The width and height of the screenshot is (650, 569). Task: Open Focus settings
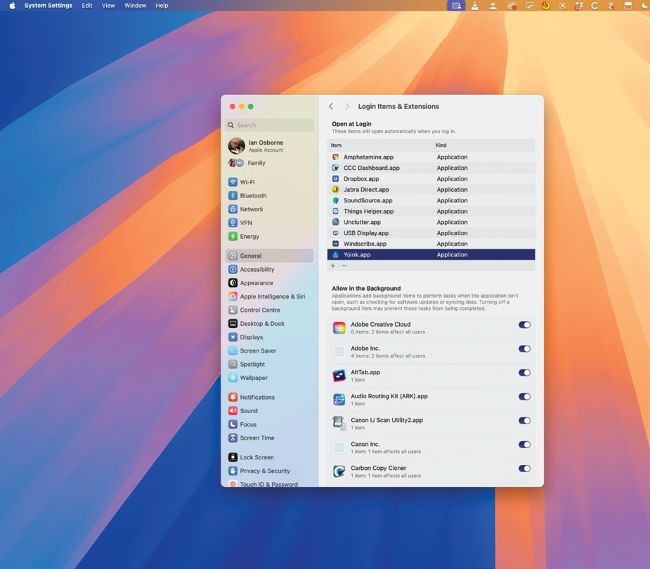tap(269, 424)
